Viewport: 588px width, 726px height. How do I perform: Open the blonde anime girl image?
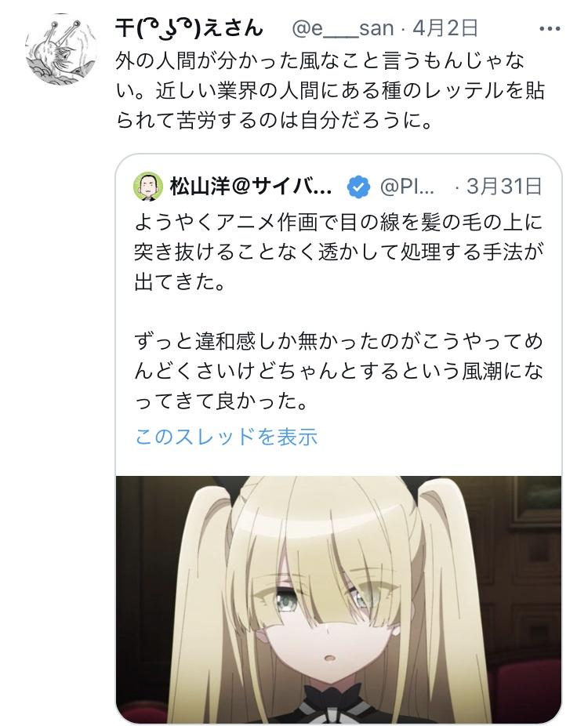[339, 599]
